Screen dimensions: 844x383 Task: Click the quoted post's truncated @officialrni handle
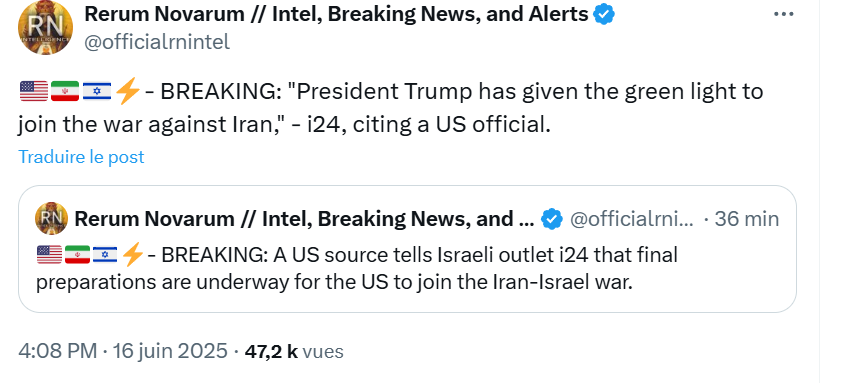(x=631, y=219)
